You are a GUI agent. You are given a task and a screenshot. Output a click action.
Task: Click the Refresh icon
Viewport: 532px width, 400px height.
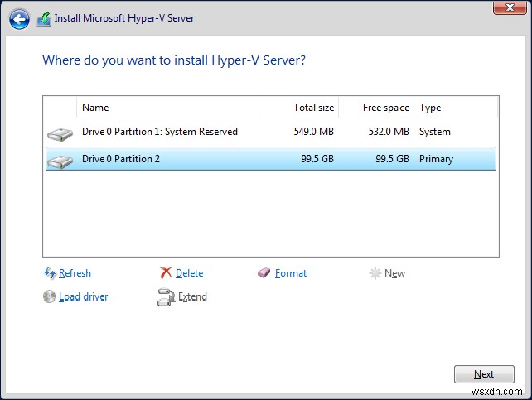tap(50, 273)
